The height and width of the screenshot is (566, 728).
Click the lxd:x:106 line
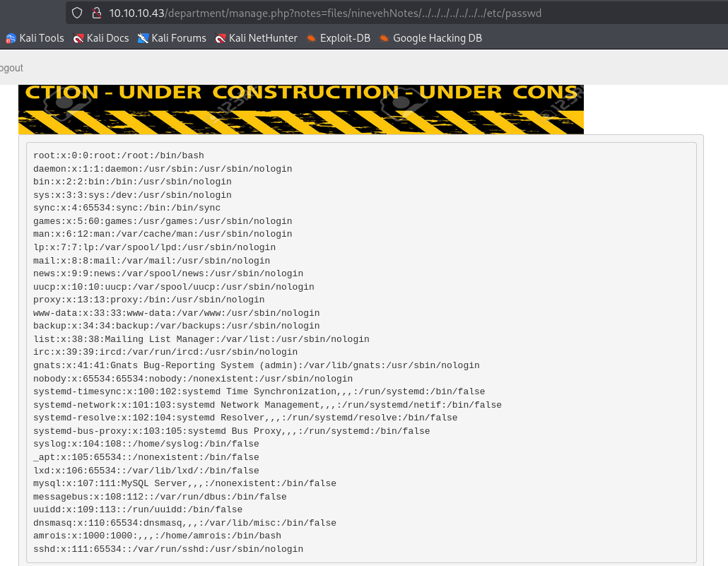[x=146, y=471]
